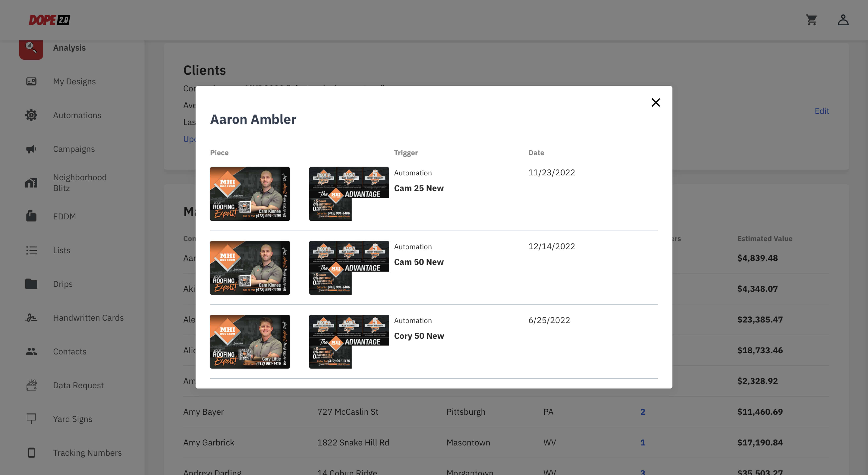Open Lists in the sidebar
Screen dimensions: 868x475
(62, 250)
